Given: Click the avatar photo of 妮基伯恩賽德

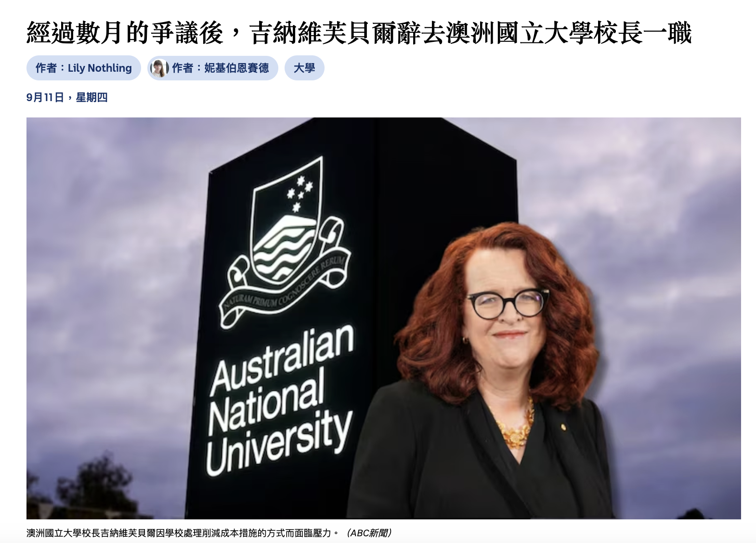Looking at the screenshot, I should coord(160,68).
